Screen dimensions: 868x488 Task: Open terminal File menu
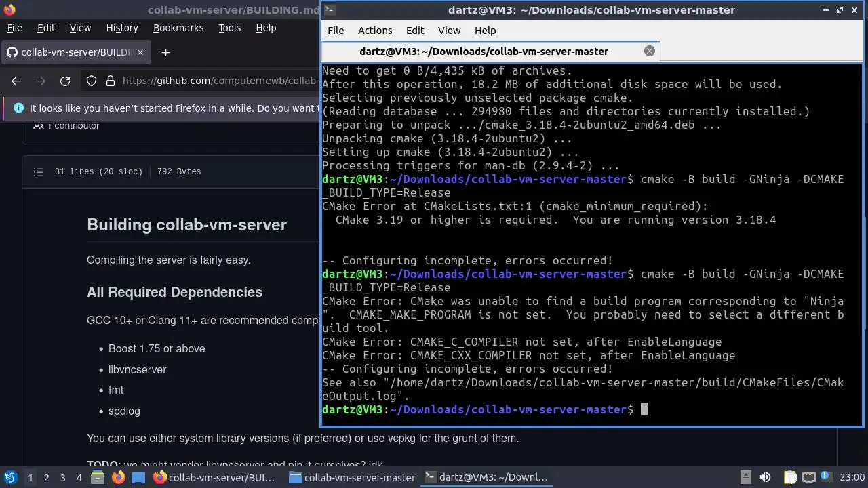pyautogui.click(x=336, y=30)
